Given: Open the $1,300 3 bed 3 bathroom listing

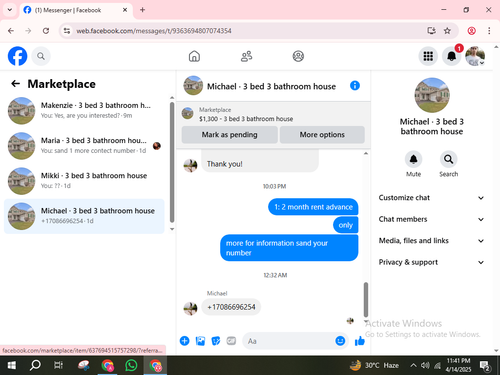Looking at the screenshot, I should [x=246, y=114].
